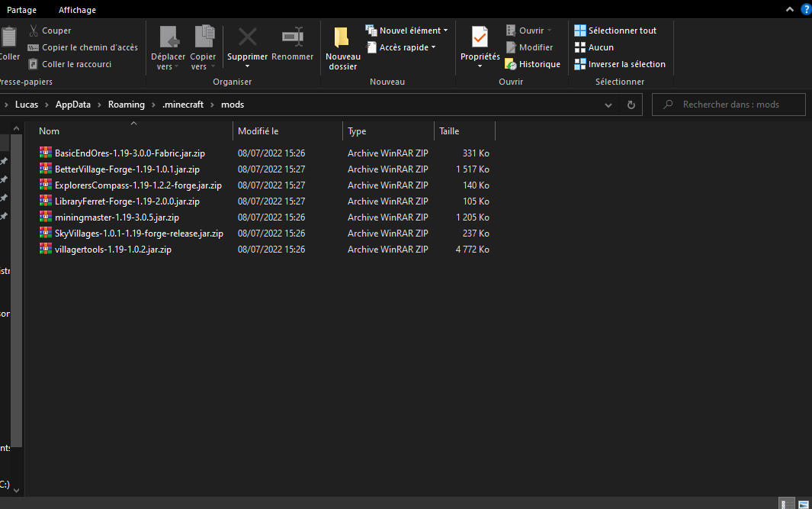
Task: Select LibraryFerret-Forge-1.19-2.0.0.jar.zip
Action: pyautogui.click(x=127, y=201)
